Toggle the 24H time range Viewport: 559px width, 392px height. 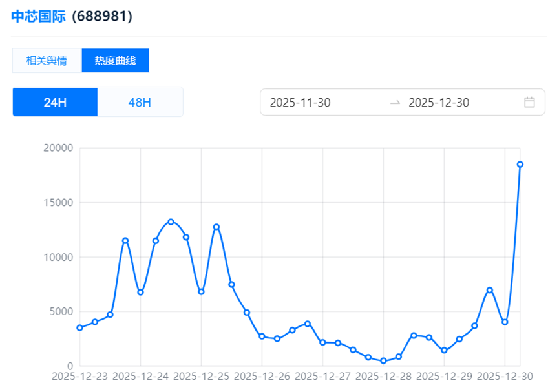click(x=55, y=102)
